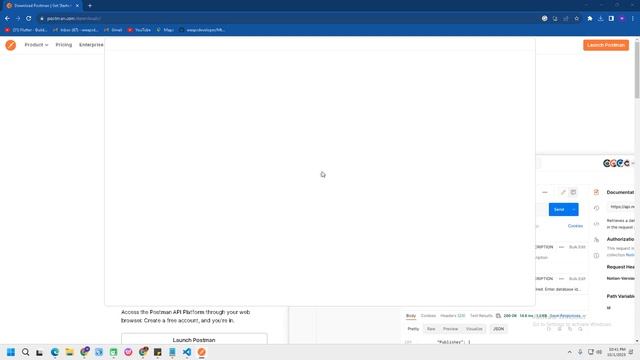Click the Documentation icon in the right sidebar
The image size is (640, 360).
coord(596,192)
